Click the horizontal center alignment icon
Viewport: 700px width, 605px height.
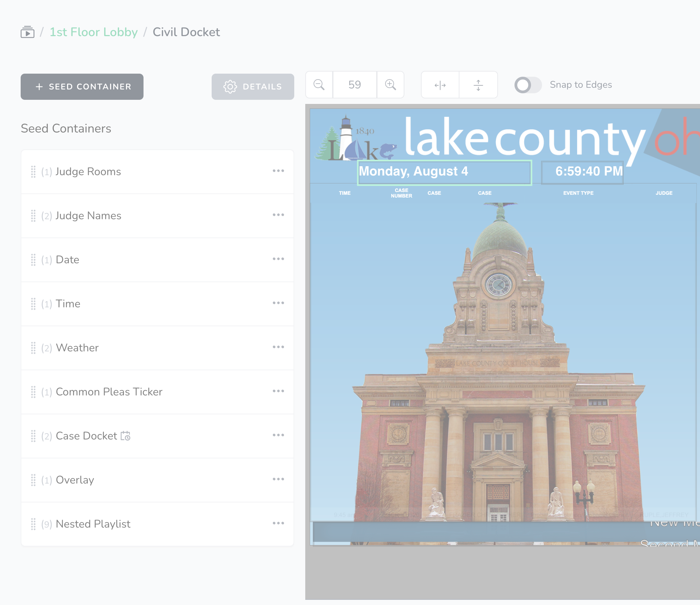pyautogui.click(x=440, y=85)
